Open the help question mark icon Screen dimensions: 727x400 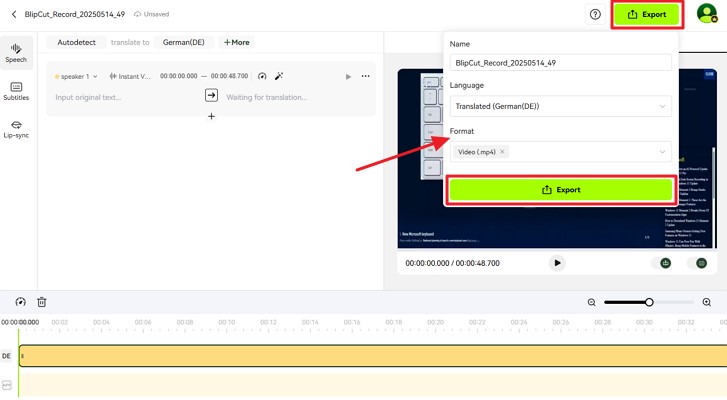point(595,14)
